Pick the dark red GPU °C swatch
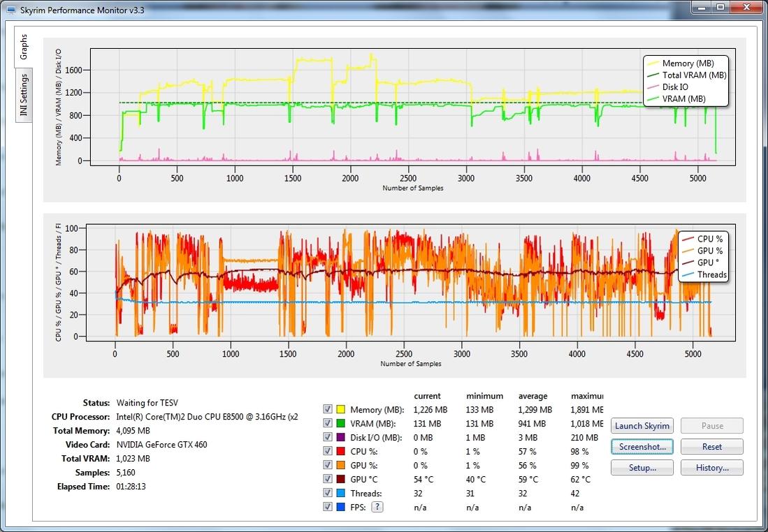Image resolution: width=768 pixels, height=532 pixels. pyautogui.click(x=341, y=479)
